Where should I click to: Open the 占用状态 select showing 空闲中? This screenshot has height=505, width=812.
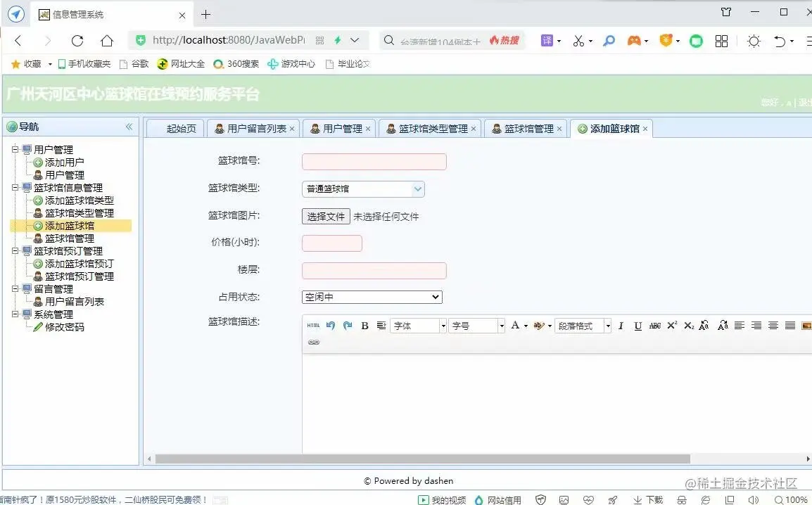click(x=372, y=297)
